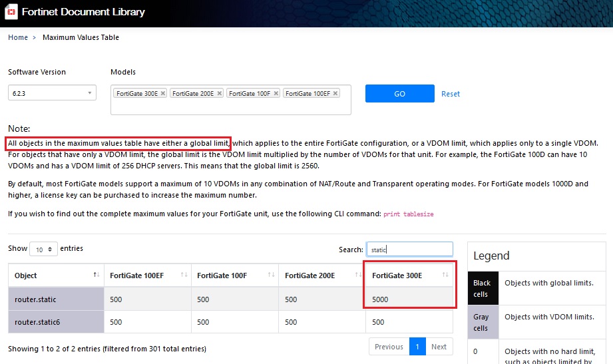Sort table by Object column
613x364 pixels.
[x=56, y=275]
